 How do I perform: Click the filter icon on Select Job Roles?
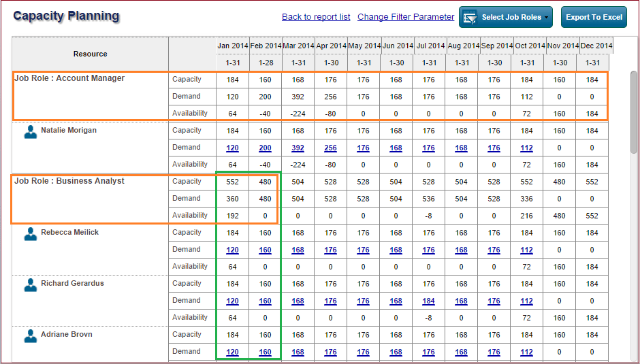click(470, 18)
